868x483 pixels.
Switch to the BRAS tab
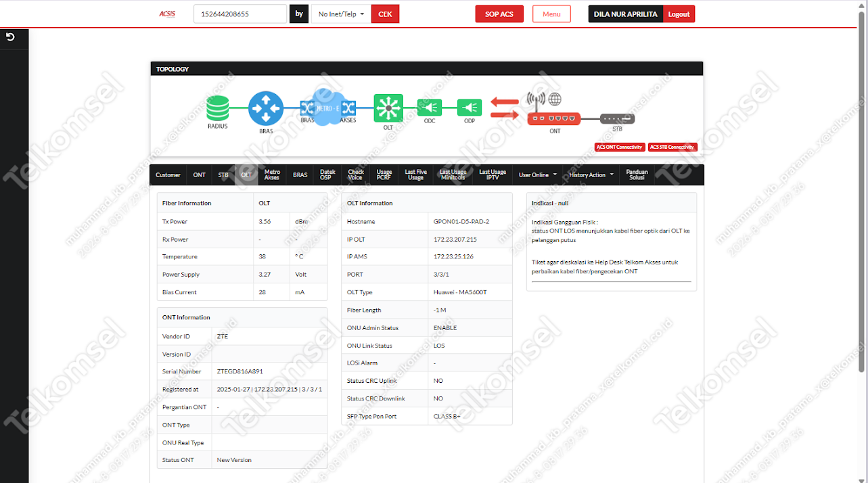point(300,175)
